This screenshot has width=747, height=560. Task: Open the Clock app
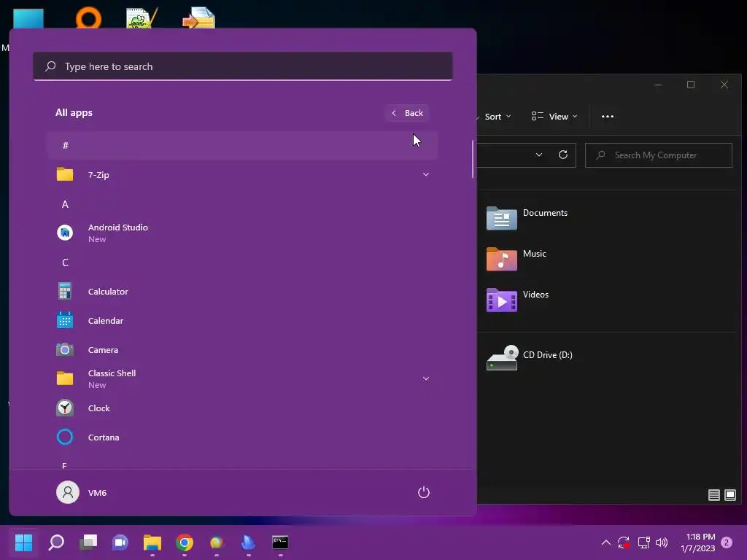click(x=242, y=408)
